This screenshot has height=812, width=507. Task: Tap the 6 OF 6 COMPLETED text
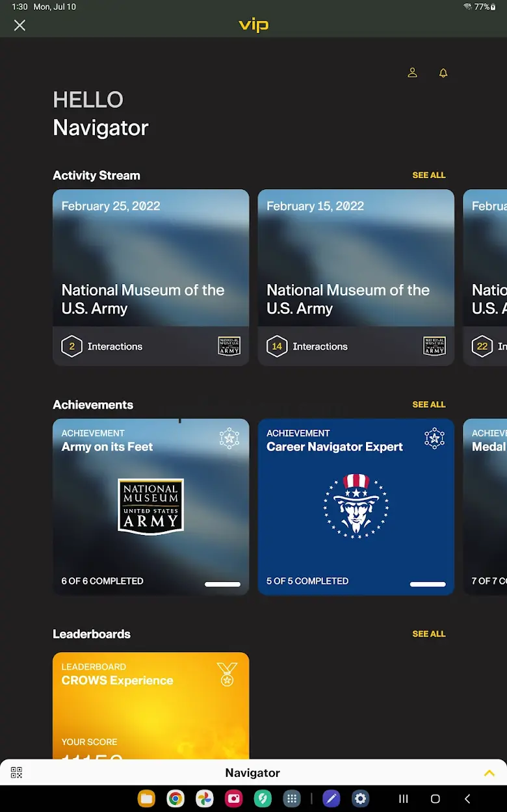tap(103, 581)
